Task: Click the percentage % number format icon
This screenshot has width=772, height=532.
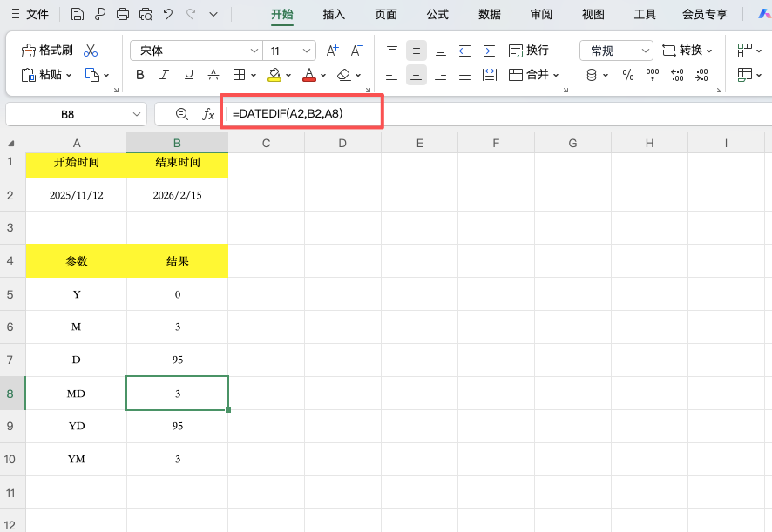Action: tap(626, 76)
